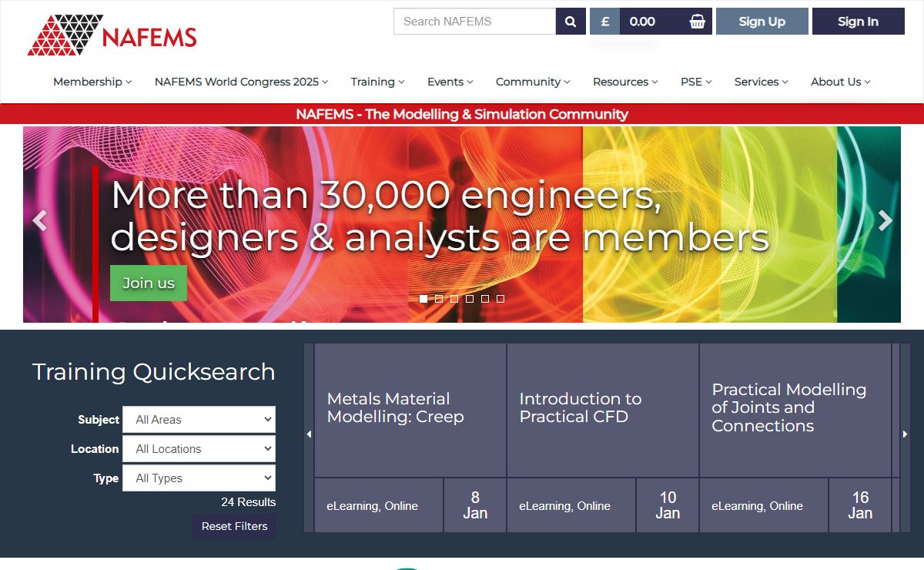Click the hero banner members headline
The width and height of the screenshot is (924, 570).
point(440,216)
